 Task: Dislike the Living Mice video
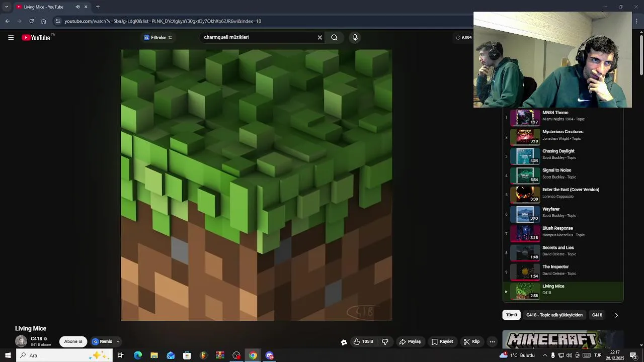[385, 341]
